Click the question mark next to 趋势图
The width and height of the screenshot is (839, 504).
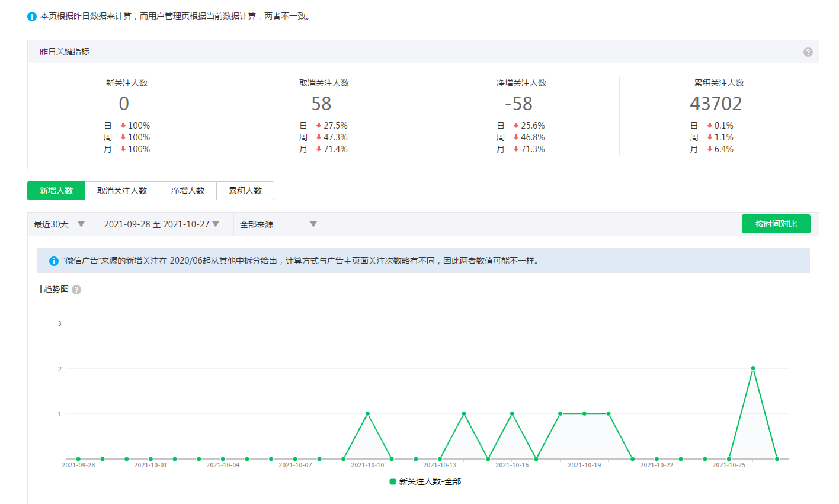pyautogui.click(x=76, y=290)
